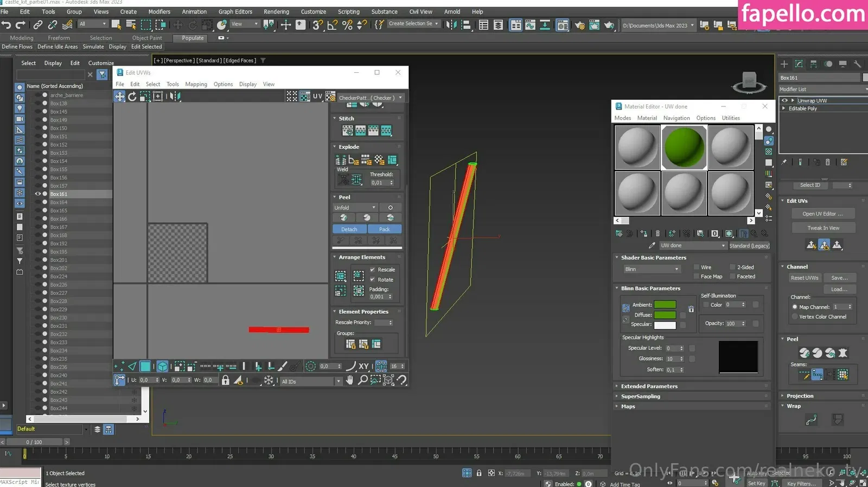Click the green Diffuse color swatch

665,315
